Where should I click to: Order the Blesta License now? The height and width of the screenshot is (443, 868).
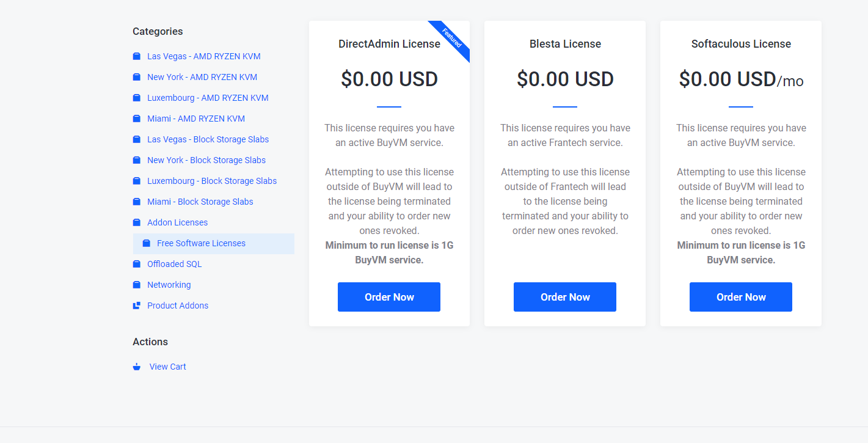[x=565, y=297]
